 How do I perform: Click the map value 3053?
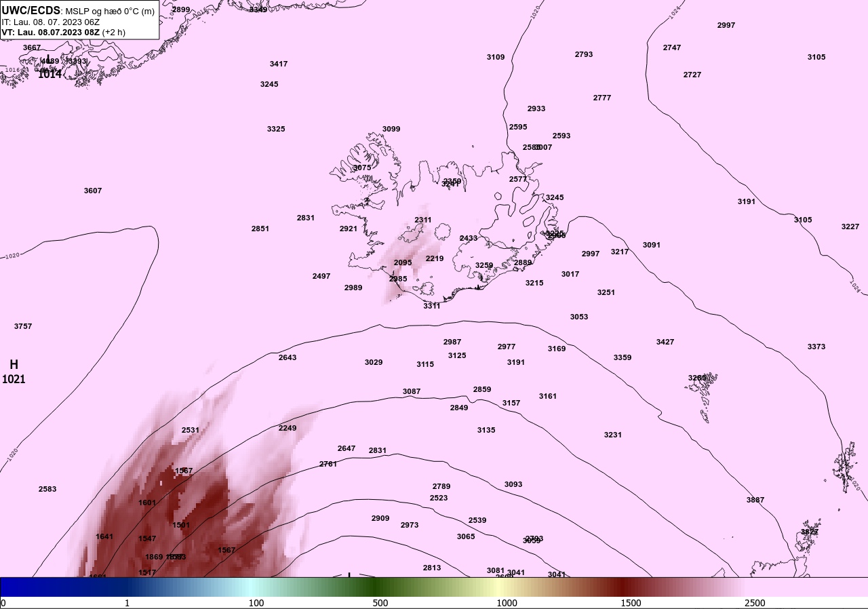tap(579, 317)
